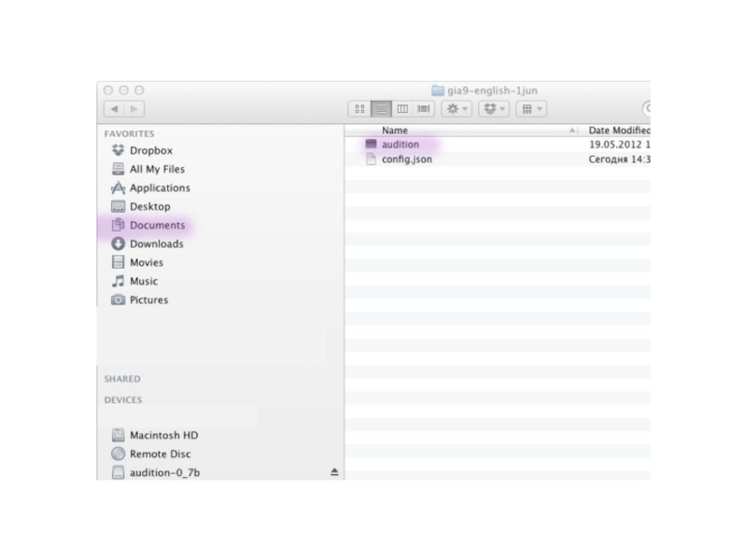This screenshot has height=560, width=747.
Task: Click the FAVORITES section header
Action: point(129,133)
